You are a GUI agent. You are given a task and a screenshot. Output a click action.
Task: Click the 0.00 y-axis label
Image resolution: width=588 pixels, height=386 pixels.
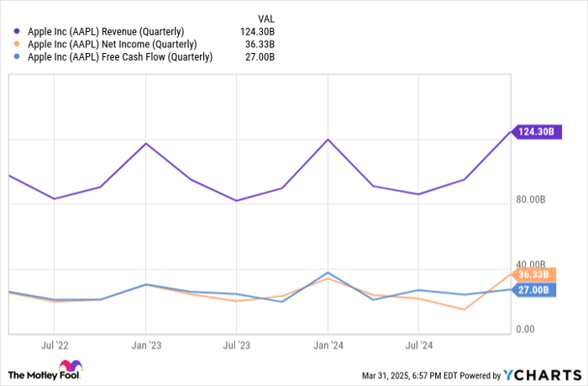525,329
